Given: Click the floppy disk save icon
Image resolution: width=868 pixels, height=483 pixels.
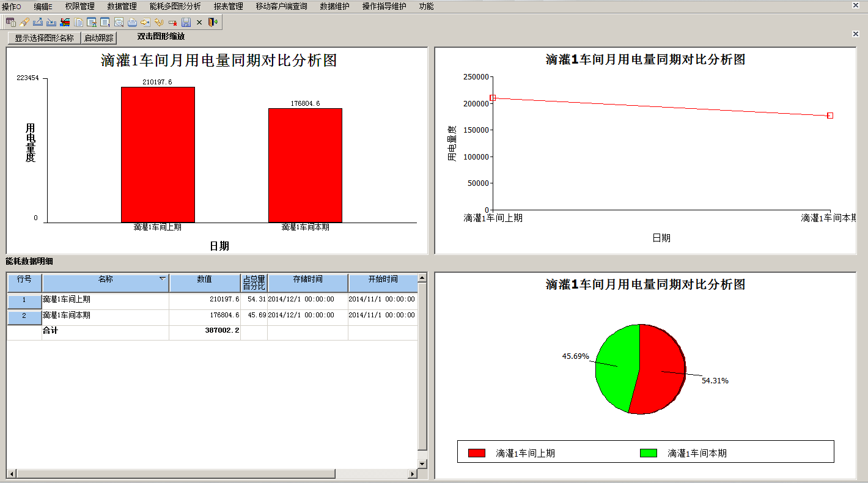Looking at the screenshot, I should click(x=186, y=23).
